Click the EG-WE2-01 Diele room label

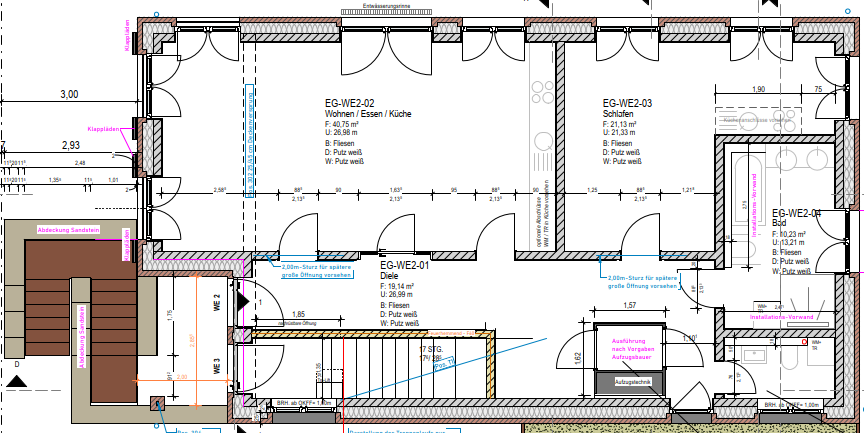click(x=405, y=265)
